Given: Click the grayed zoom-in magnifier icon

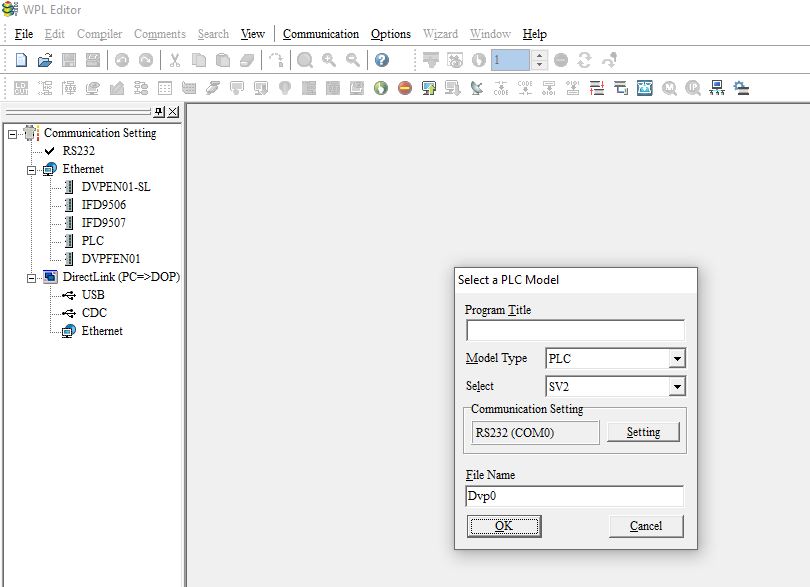Looking at the screenshot, I should (x=329, y=60).
